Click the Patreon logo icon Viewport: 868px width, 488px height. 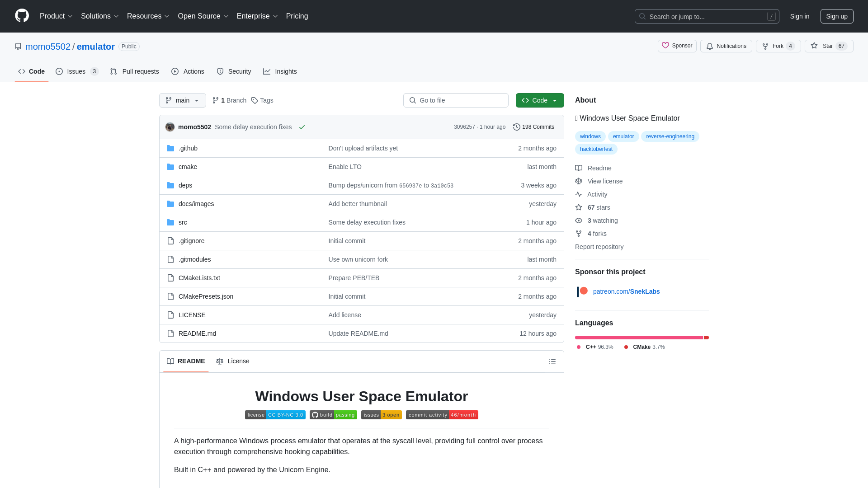(582, 291)
